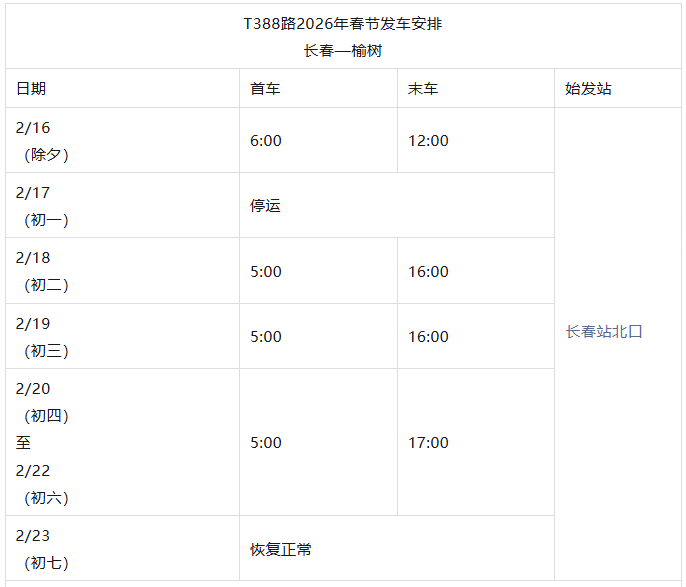Click the 恢复正常 cell for 初七
This screenshot has width=686, height=587.
coord(281,549)
